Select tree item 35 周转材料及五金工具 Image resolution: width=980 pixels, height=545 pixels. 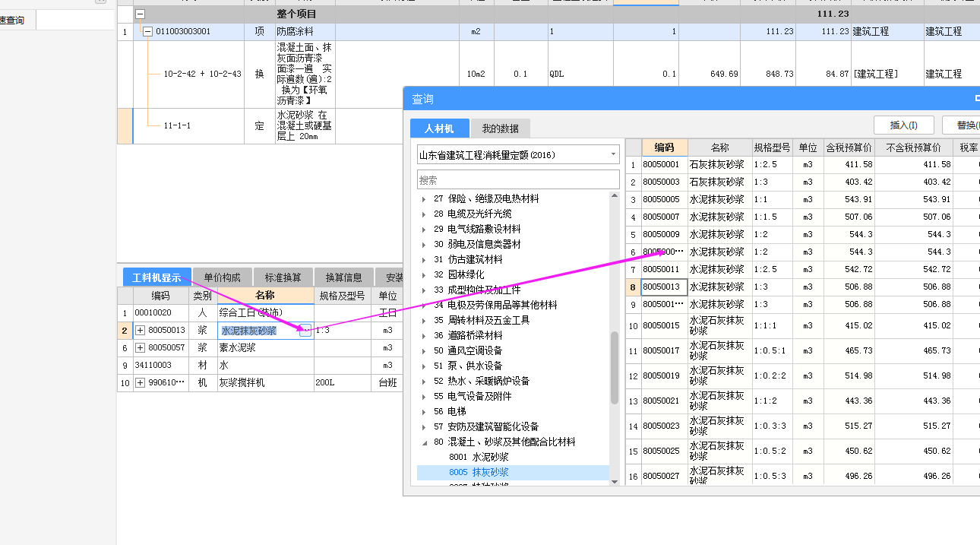(x=482, y=321)
